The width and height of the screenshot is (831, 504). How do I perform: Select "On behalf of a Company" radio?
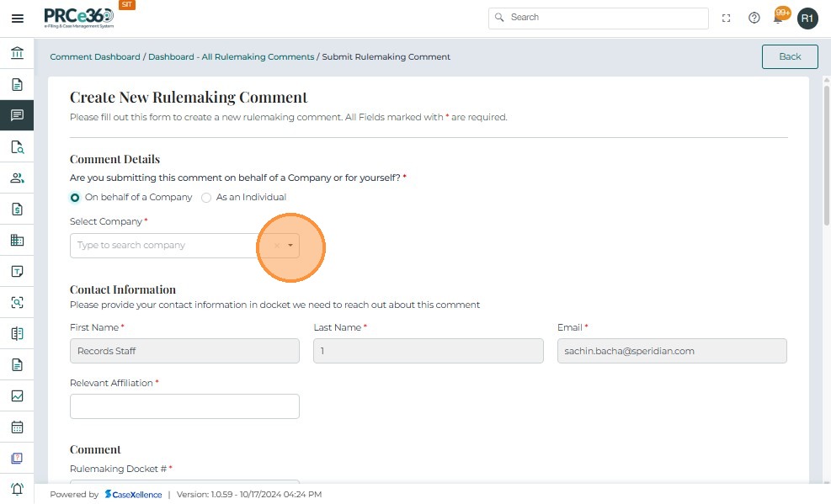tap(76, 198)
